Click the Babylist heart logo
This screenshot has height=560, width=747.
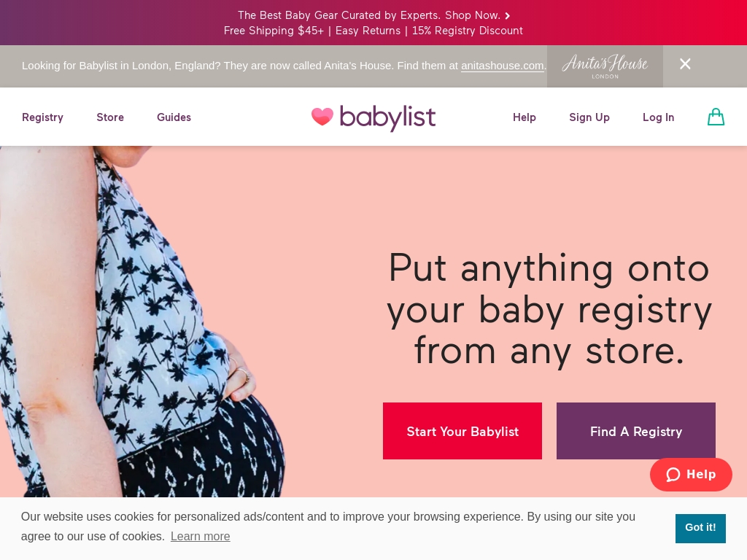coord(373,117)
